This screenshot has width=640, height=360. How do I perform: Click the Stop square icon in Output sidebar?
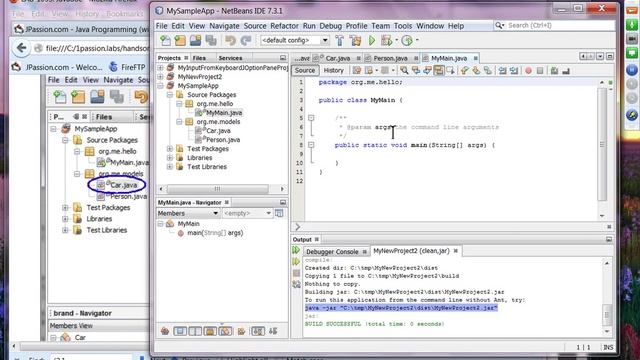pos(296,273)
